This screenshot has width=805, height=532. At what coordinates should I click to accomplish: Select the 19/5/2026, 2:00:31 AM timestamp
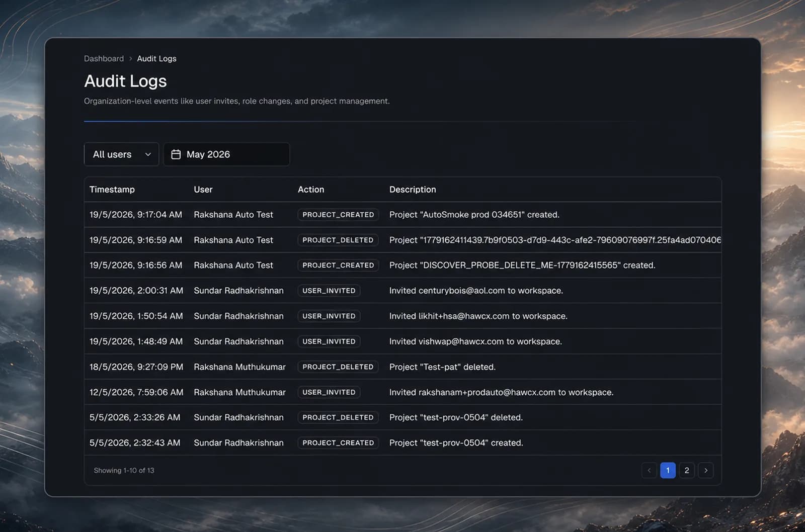point(136,291)
